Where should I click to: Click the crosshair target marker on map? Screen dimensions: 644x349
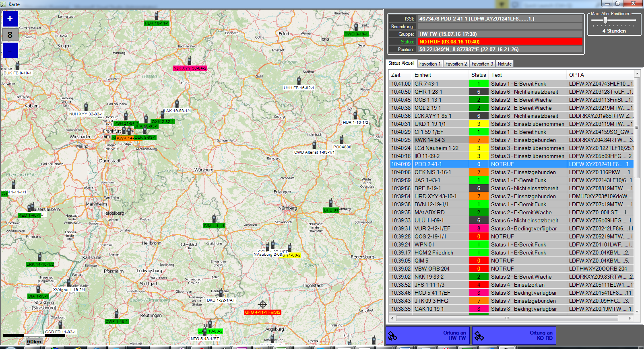tap(263, 304)
